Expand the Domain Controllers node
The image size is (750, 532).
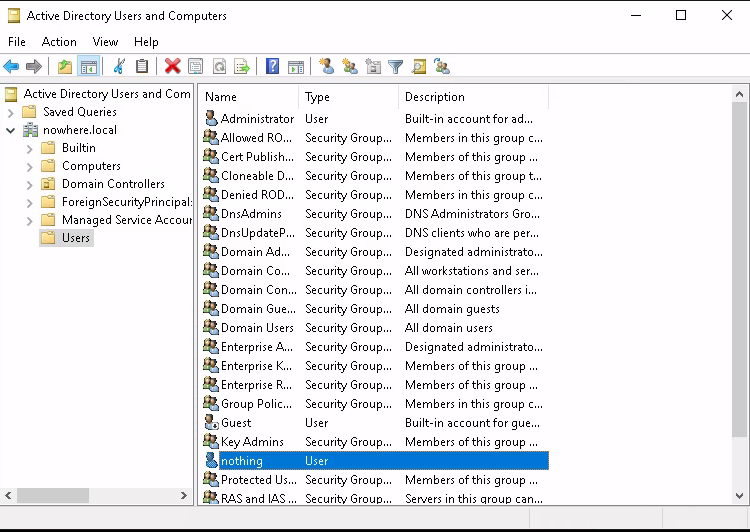(30, 185)
